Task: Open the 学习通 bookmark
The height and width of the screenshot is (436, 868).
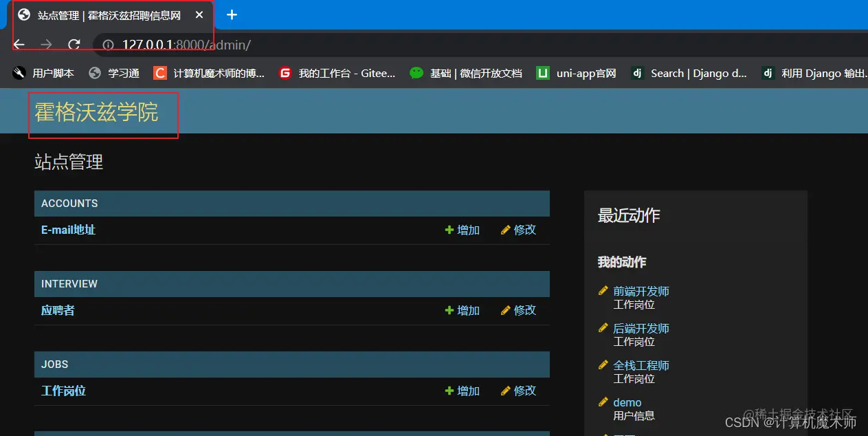Action: [114, 73]
